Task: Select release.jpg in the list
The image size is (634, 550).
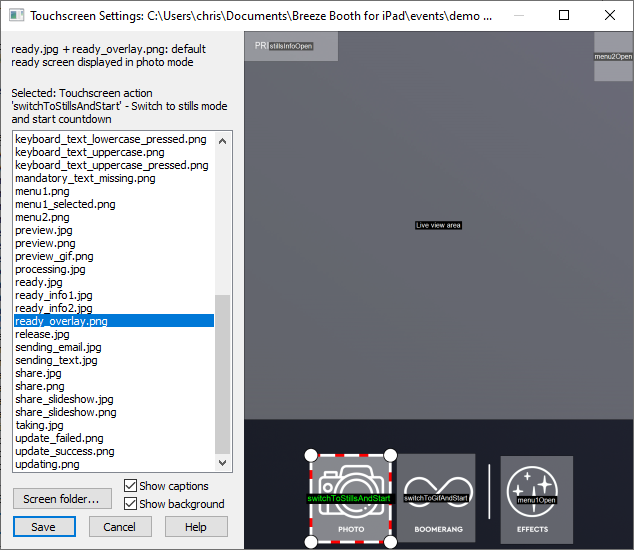Action: point(114,334)
